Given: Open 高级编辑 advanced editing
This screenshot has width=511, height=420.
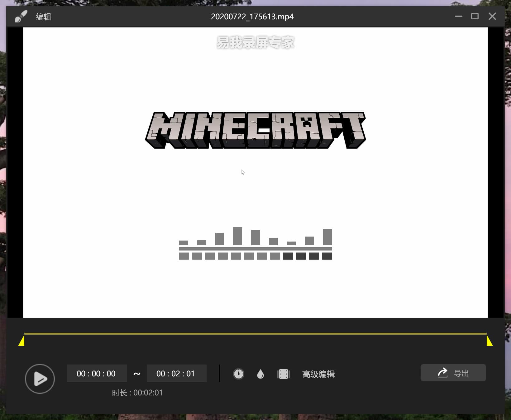Looking at the screenshot, I should coord(318,374).
